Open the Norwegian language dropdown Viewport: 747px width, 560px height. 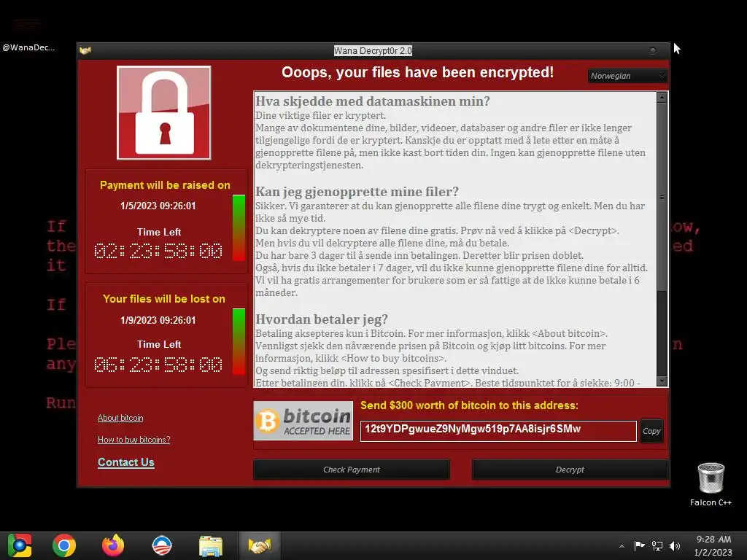pos(627,76)
